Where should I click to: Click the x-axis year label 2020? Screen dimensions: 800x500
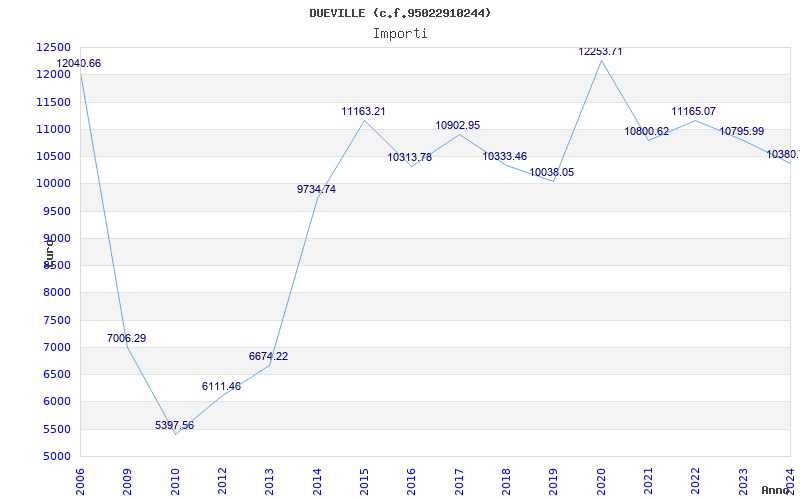(x=601, y=482)
